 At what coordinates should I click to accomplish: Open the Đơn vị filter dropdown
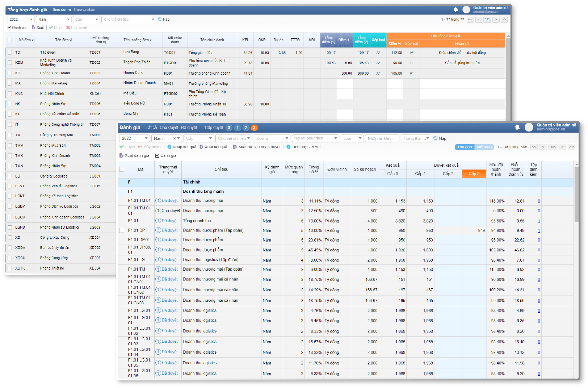[x=272, y=138]
